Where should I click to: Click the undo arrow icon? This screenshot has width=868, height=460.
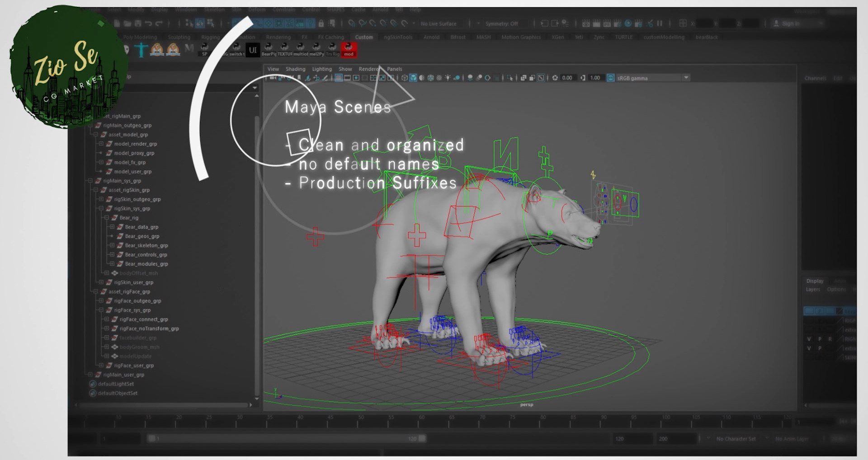tap(148, 23)
